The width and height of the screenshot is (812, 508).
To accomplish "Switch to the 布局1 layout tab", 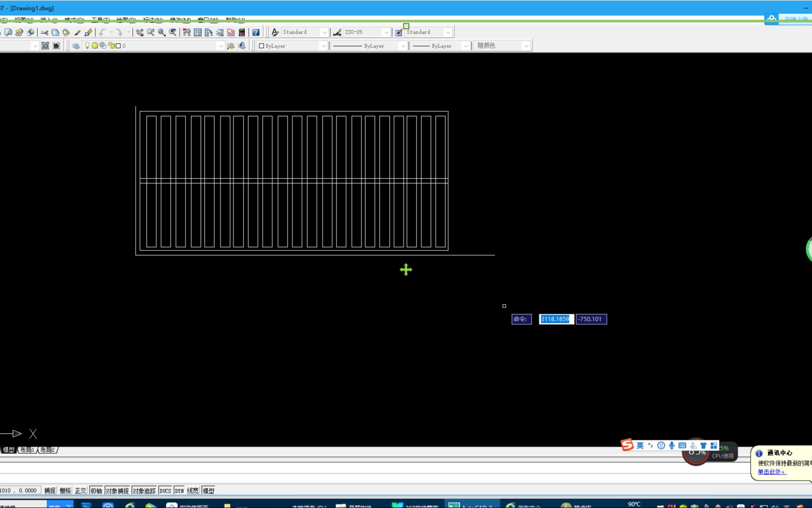I will click(27, 449).
